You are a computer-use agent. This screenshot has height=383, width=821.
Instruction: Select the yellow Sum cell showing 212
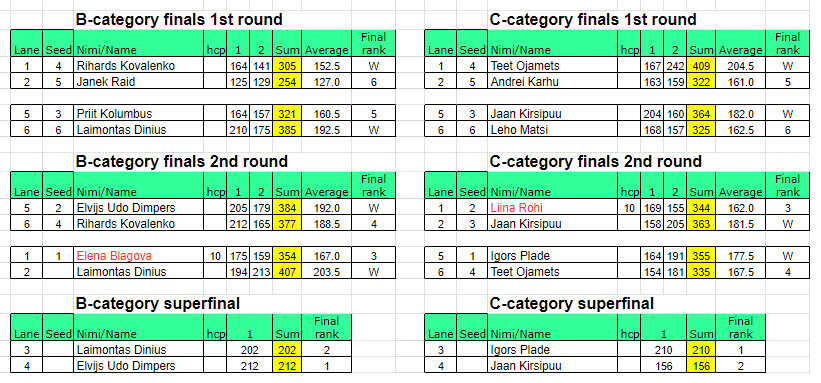[287, 365]
